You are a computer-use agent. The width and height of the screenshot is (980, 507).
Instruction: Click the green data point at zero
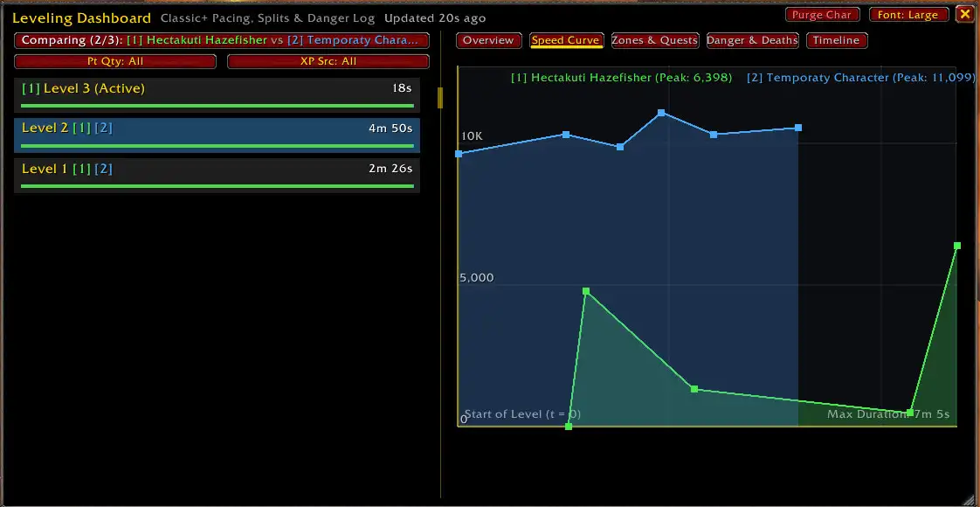click(568, 427)
